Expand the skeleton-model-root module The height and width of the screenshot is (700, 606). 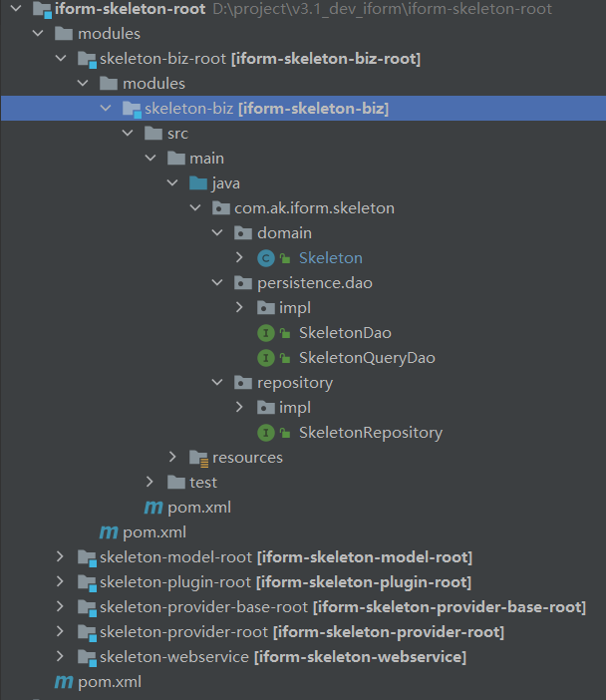pyautogui.click(x=61, y=556)
